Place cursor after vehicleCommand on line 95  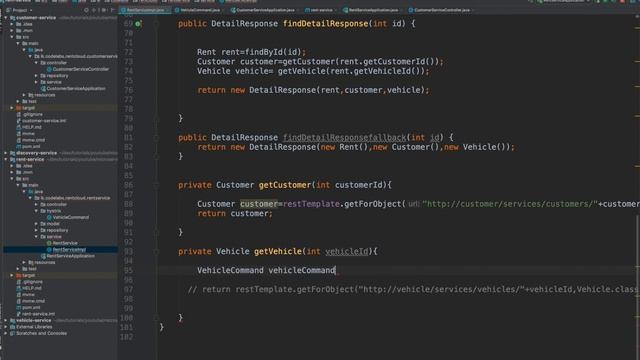[336, 270]
